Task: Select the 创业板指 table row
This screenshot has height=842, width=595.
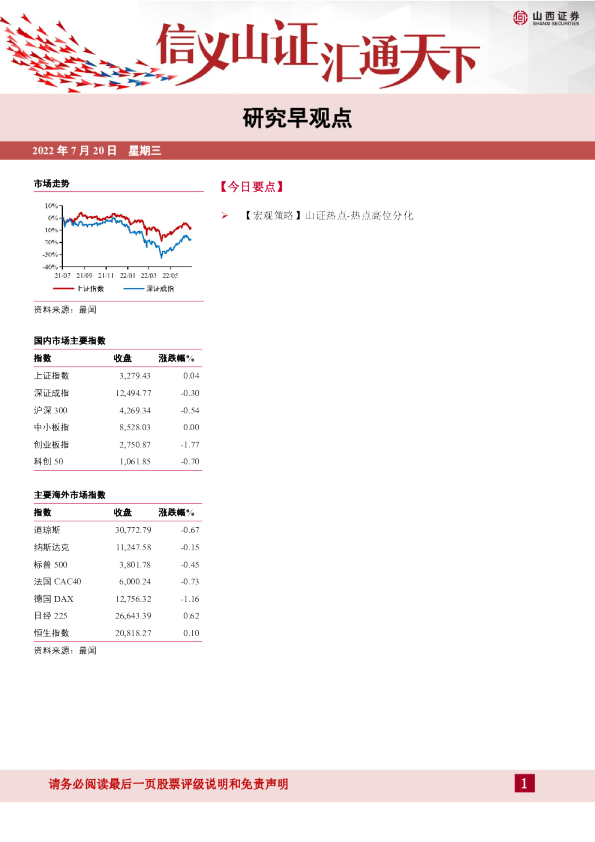Action: point(117,445)
